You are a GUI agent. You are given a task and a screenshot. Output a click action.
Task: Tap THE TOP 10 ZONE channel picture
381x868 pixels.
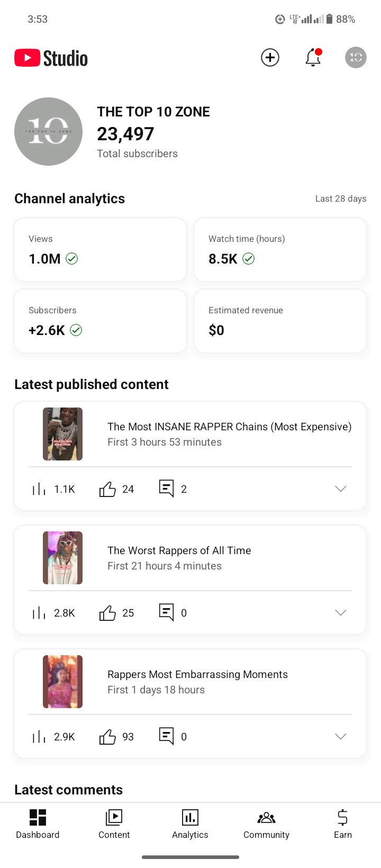click(x=48, y=132)
